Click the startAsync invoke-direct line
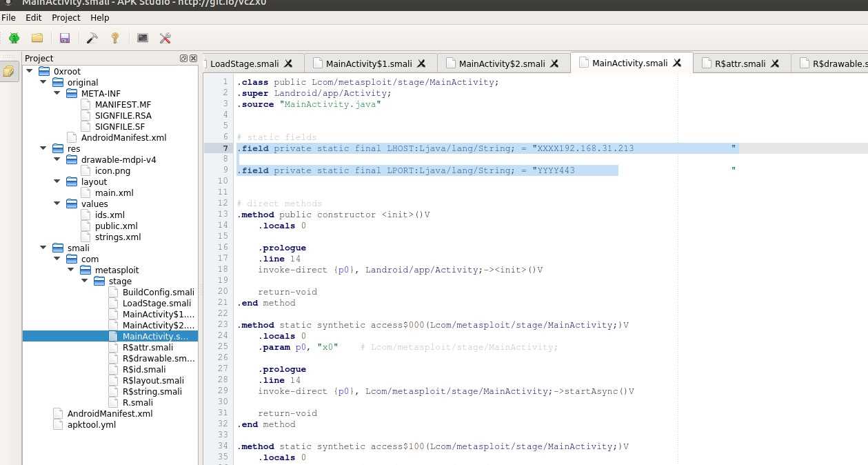This screenshot has height=465, width=868. (x=446, y=391)
